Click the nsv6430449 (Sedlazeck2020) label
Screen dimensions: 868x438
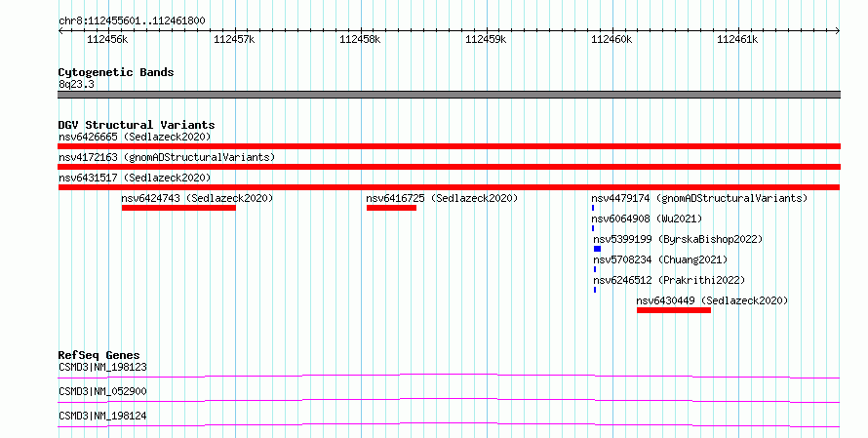712,300
